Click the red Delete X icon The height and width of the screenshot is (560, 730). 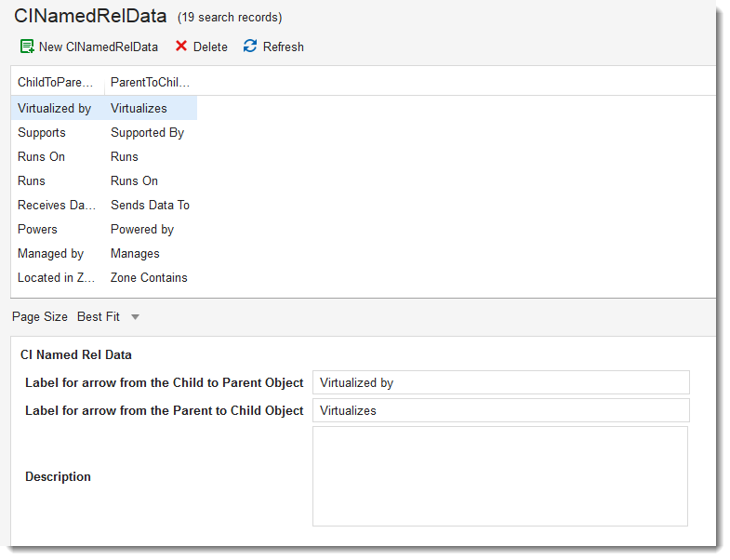[181, 47]
